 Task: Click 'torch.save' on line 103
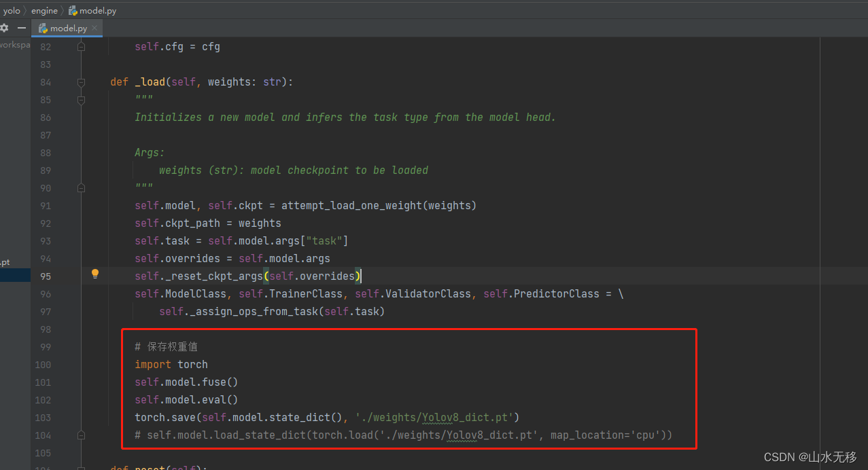[164, 418]
